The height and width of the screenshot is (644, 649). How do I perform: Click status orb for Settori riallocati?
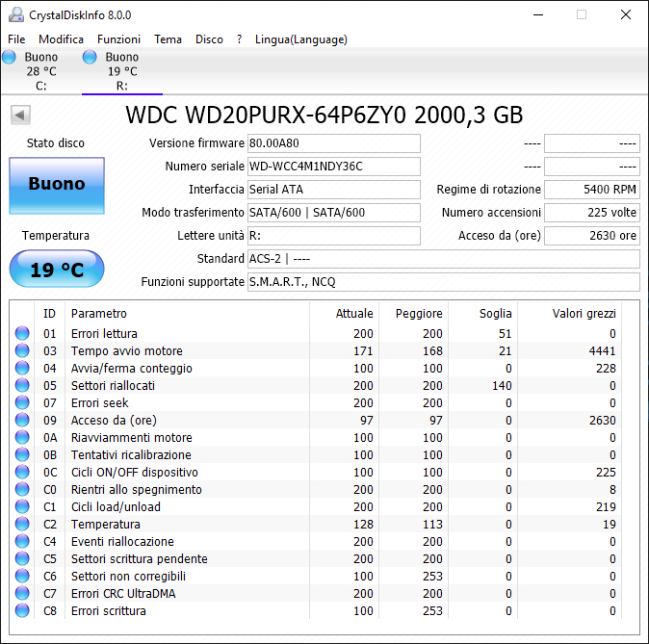coord(22,385)
